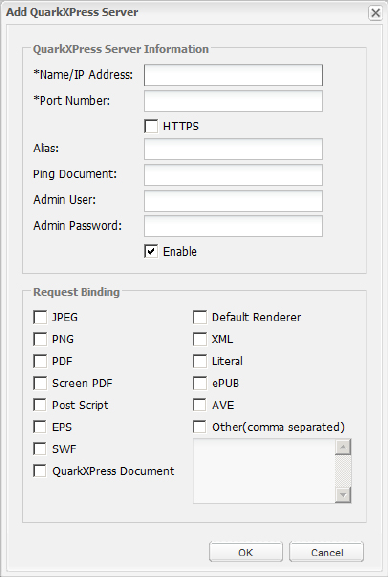Tick the ePUB checkbox
Viewport: 388px width, 577px height.
pos(200,383)
